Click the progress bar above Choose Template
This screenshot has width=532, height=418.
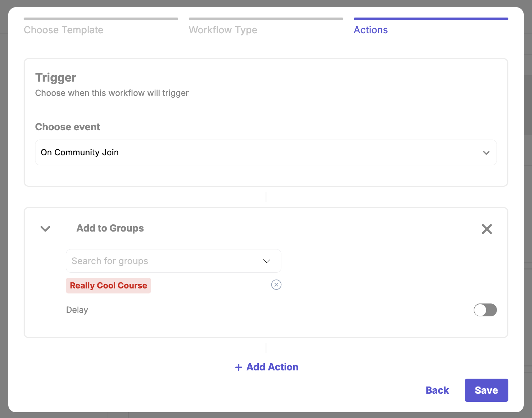(x=101, y=19)
